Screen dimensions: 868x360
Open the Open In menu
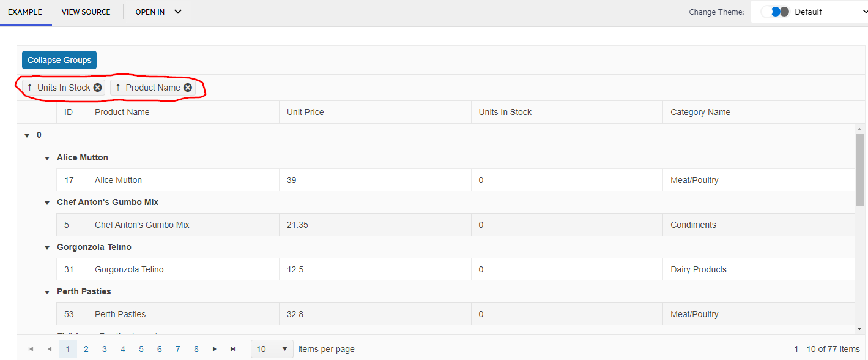[158, 12]
